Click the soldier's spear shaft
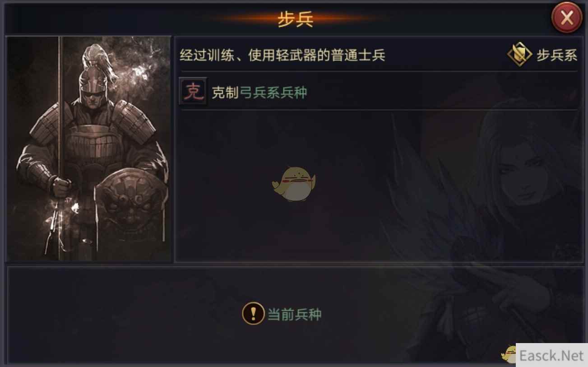This screenshot has height=367, width=588. pos(60,149)
